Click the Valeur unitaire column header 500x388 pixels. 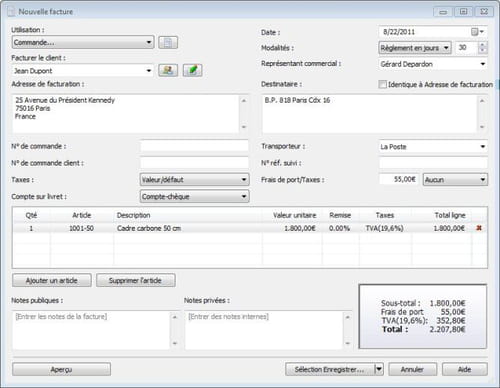click(292, 215)
